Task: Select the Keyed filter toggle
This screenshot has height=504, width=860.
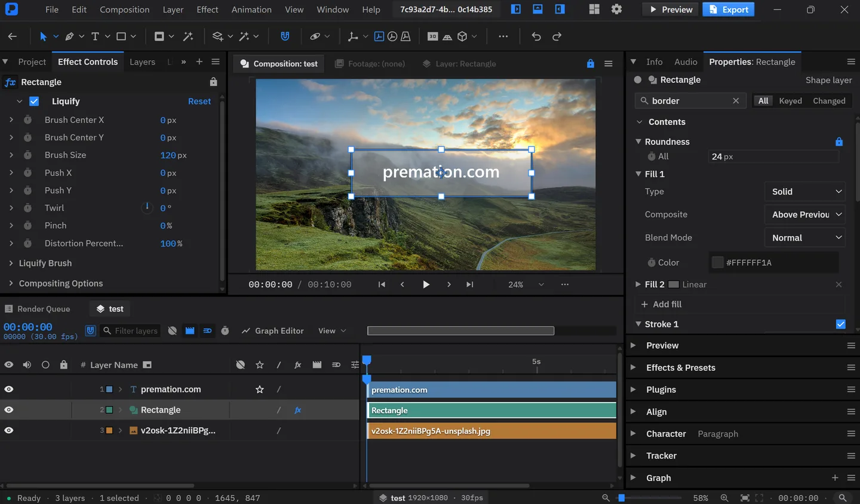Action: pyautogui.click(x=790, y=101)
